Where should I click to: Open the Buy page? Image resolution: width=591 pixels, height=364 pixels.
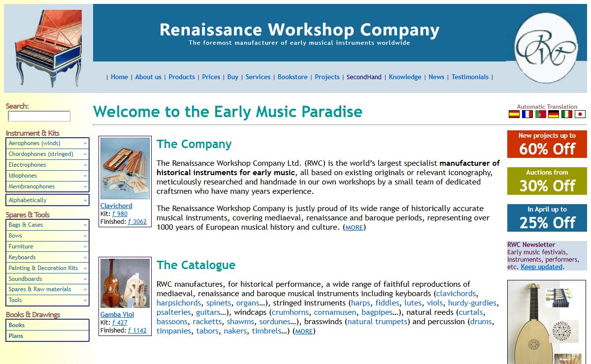[x=233, y=77]
